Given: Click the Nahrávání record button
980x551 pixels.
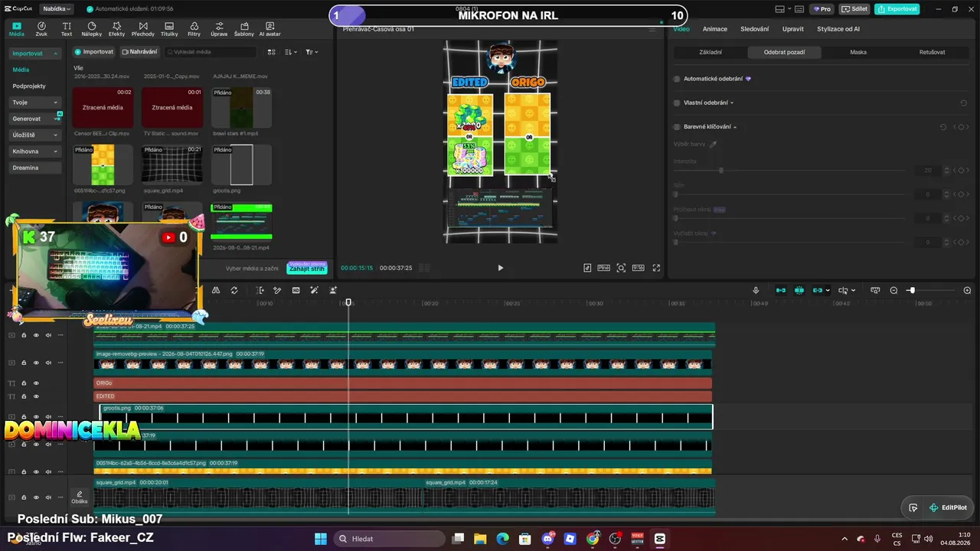Looking at the screenshot, I should (139, 52).
